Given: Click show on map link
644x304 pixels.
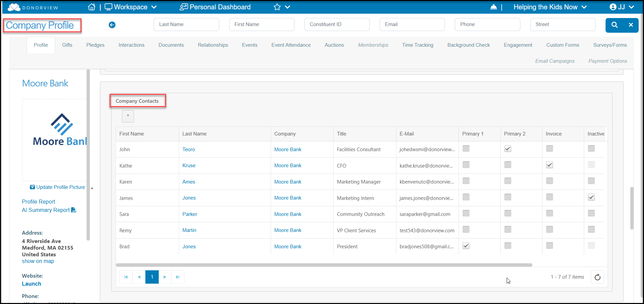Looking at the screenshot, I should (38, 261).
